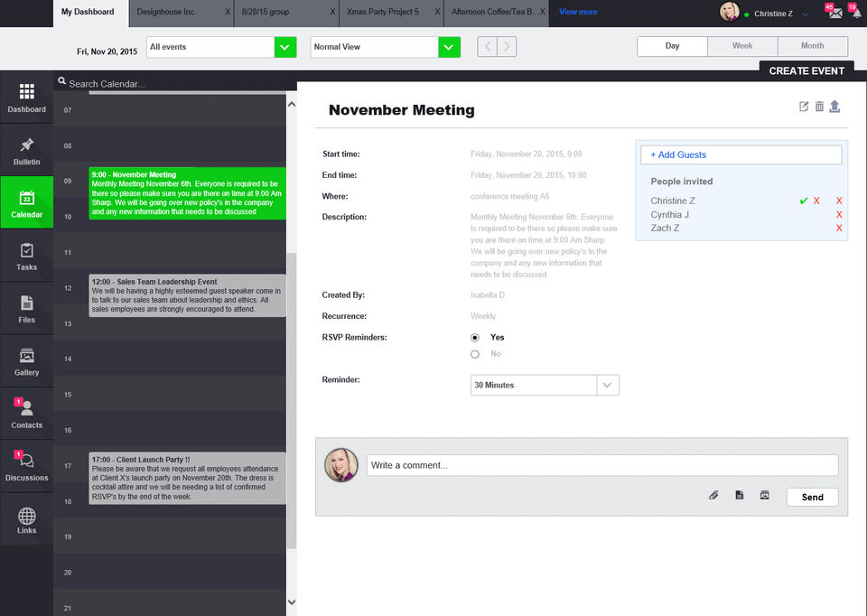Expand the user menu chevron beside Christine Z
This screenshot has width=867, height=616.
805,14
